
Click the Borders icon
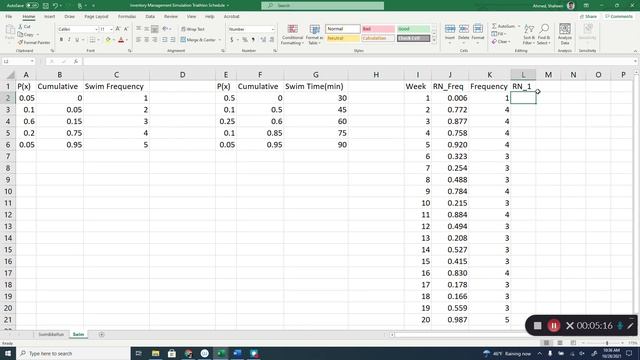coord(92,40)
